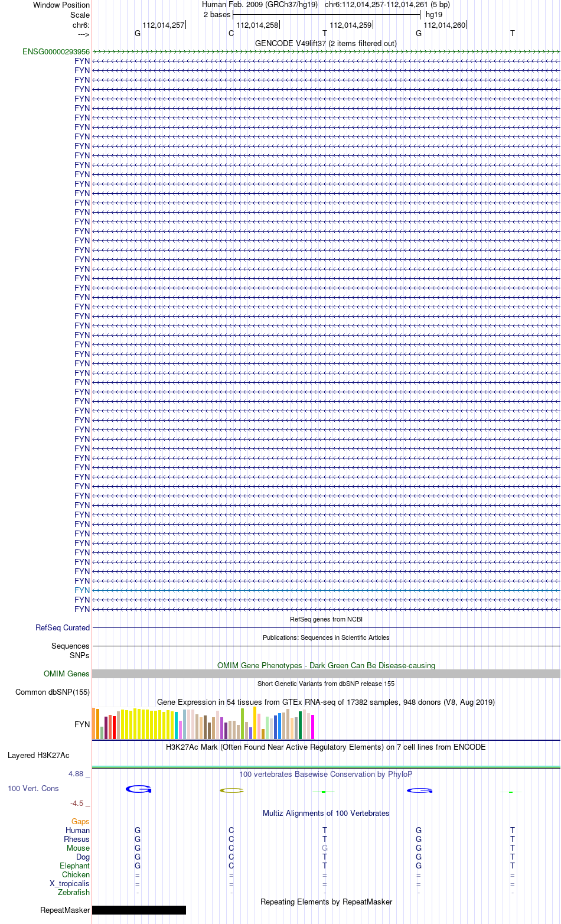Click the ---> direction arrow label
The width and height of the screenshot is (561, 924).
tap(83, 34)
